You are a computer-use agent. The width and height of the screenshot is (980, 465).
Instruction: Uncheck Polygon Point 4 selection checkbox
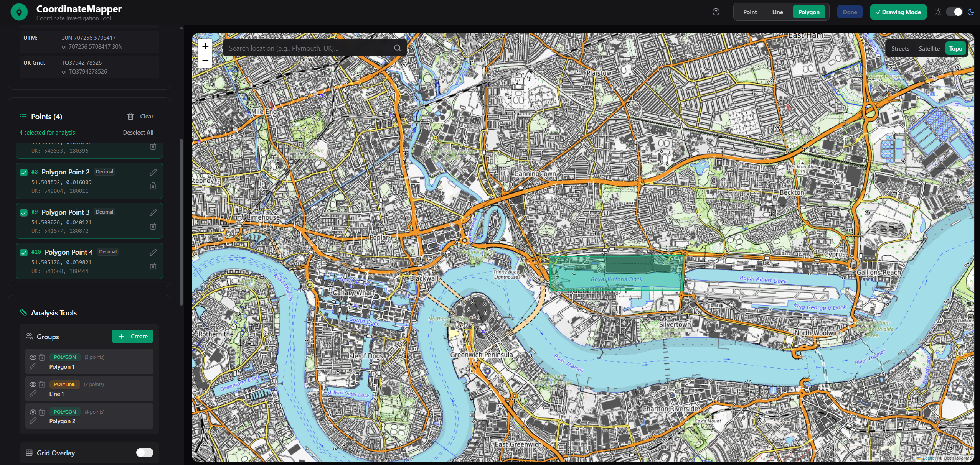click(23, 253)
